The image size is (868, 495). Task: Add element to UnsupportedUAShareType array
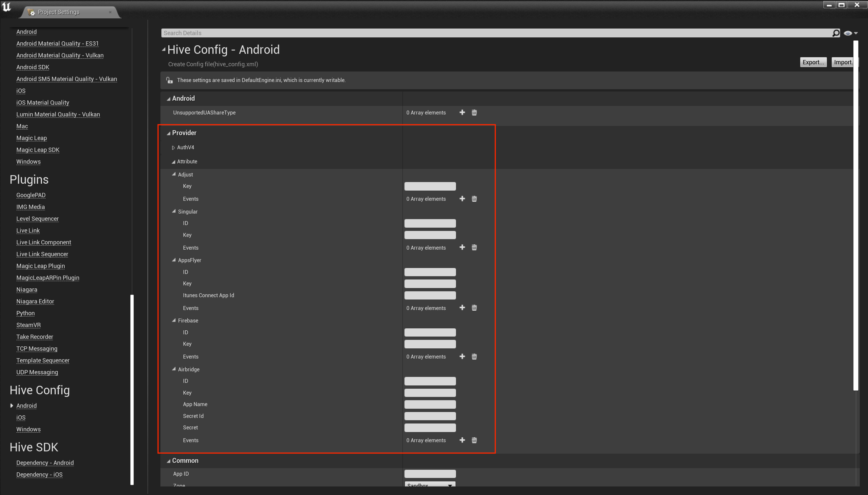tap(462, 113)
